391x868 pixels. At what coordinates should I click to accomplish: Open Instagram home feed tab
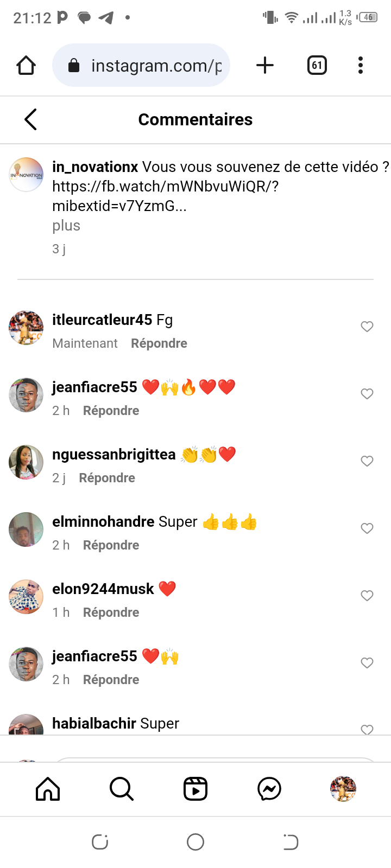tap(48, 789)
